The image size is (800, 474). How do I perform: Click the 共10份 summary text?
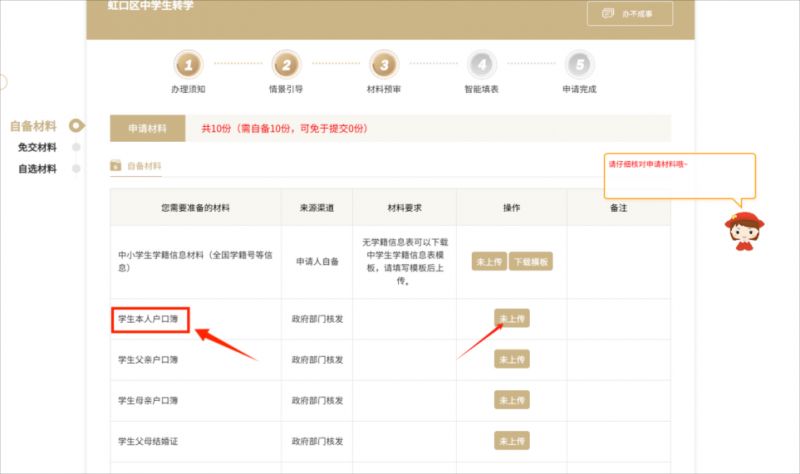click(285, 129)
